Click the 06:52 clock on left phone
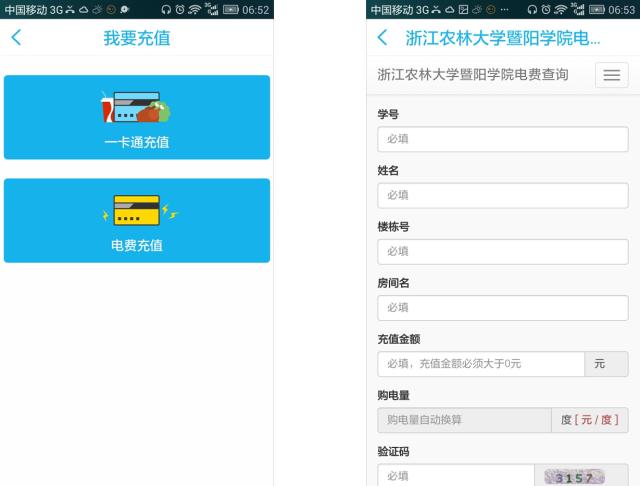 256,10
